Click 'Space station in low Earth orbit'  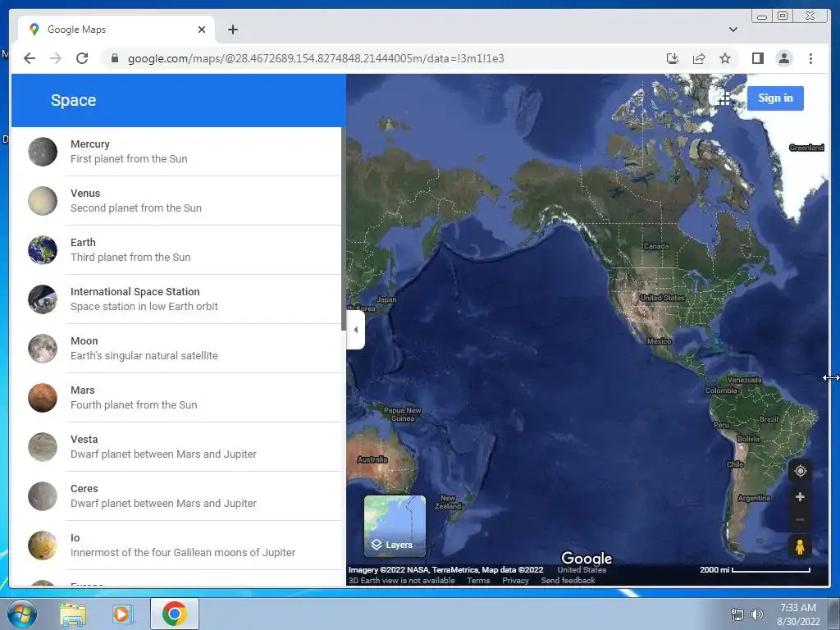click(144, 307)
